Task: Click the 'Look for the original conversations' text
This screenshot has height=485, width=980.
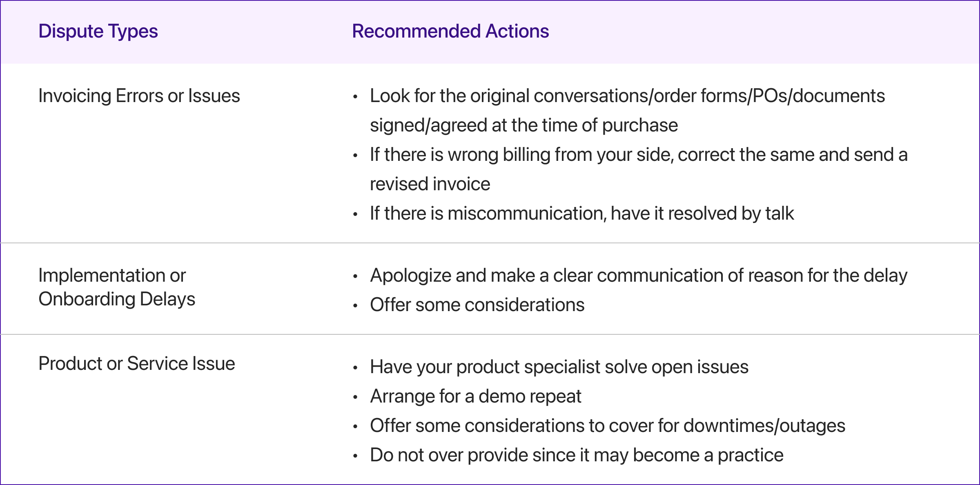Action: (627, 96)
